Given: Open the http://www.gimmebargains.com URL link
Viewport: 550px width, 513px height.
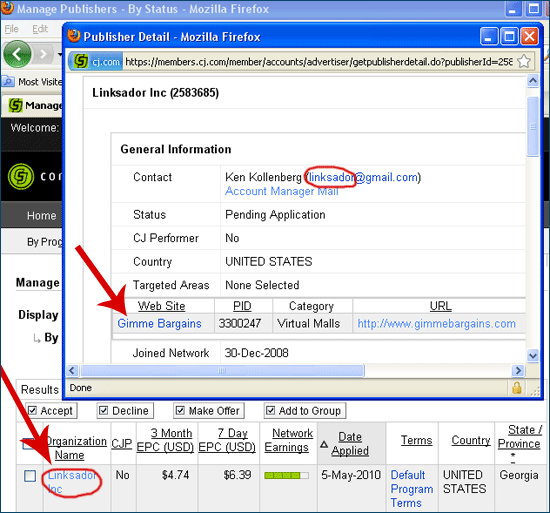Looking at the screenshot, I should (x=436, y=323).
